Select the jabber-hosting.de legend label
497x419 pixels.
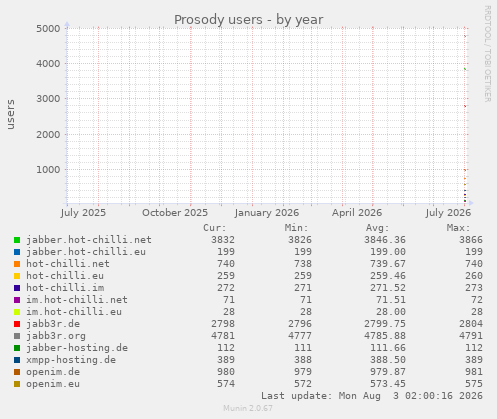tap(77, 348)
